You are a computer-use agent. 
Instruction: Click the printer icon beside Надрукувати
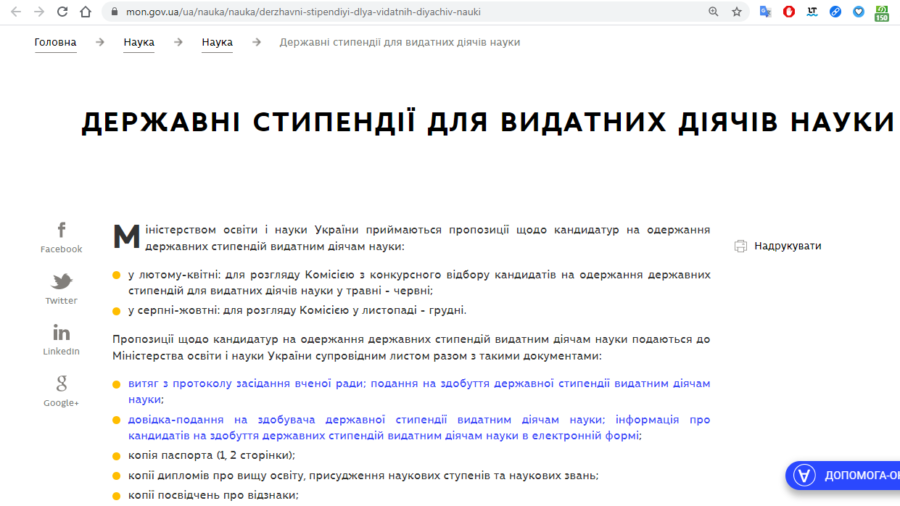click(x=740, y=246)
